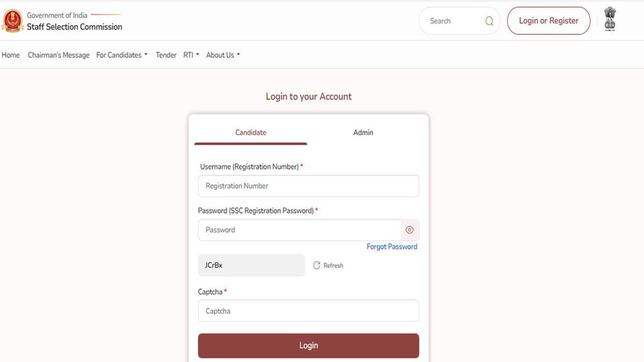Click the National Emblem of India icon

(609, 19)
